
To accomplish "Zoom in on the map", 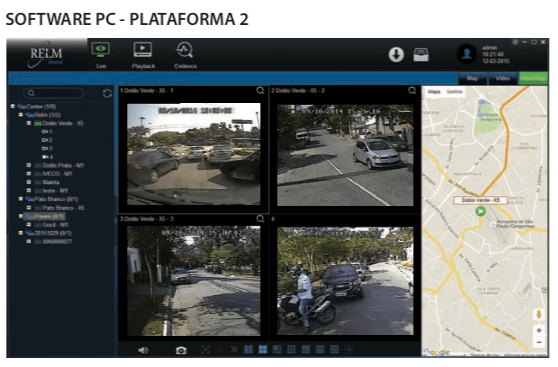I will coord(539,330).
